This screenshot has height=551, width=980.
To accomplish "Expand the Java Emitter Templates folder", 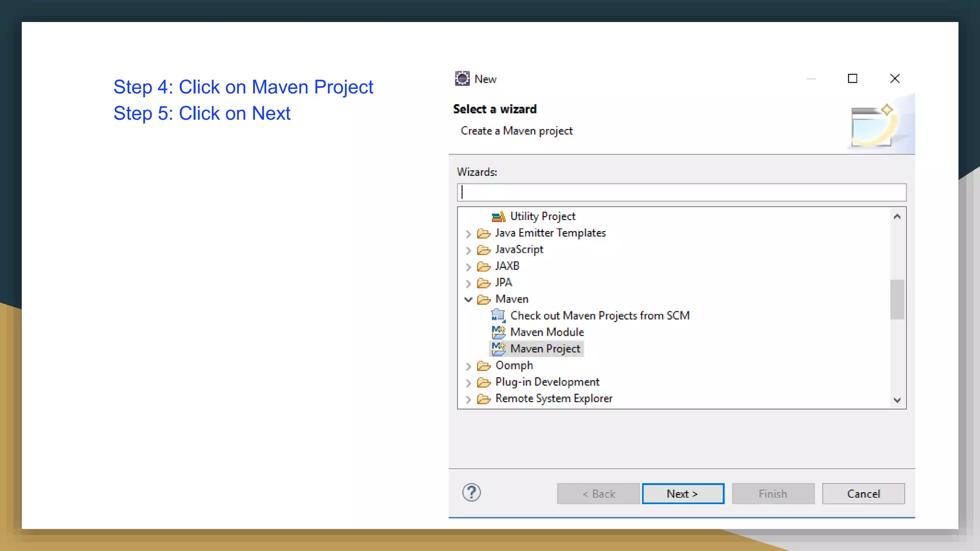I will (x=468, y=233).
